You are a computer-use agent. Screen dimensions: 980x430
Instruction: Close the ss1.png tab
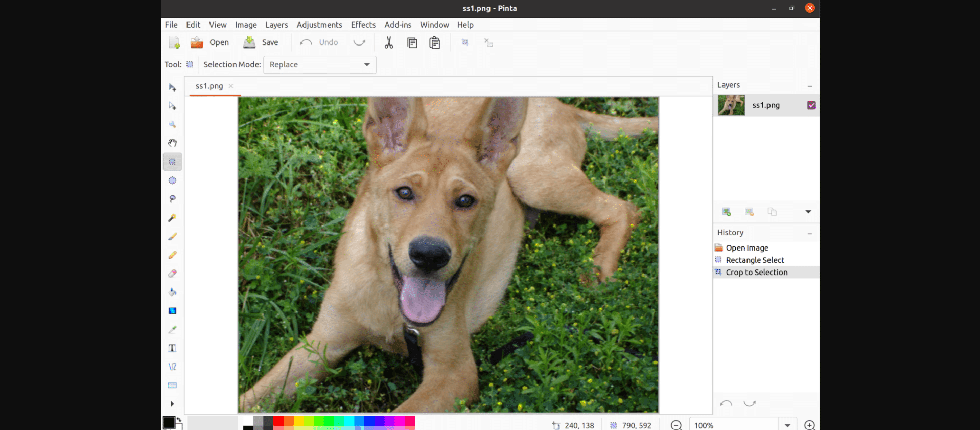[x=231, y=86]
